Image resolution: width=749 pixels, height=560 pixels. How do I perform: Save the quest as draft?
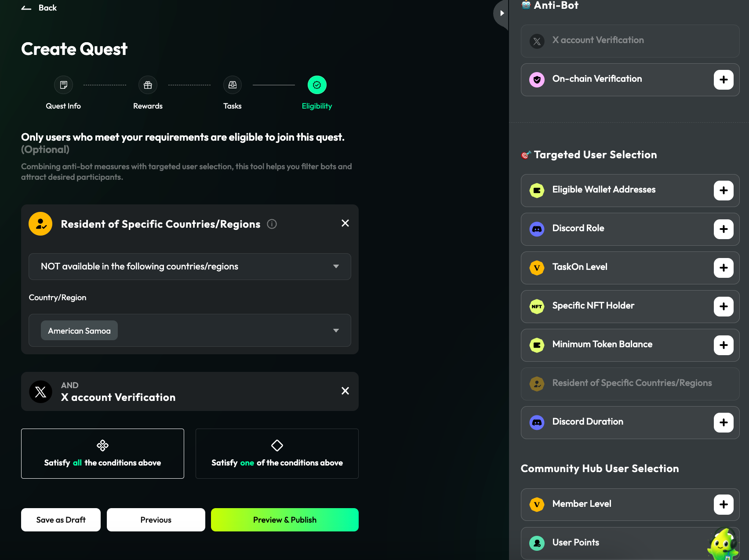point(61,520)
